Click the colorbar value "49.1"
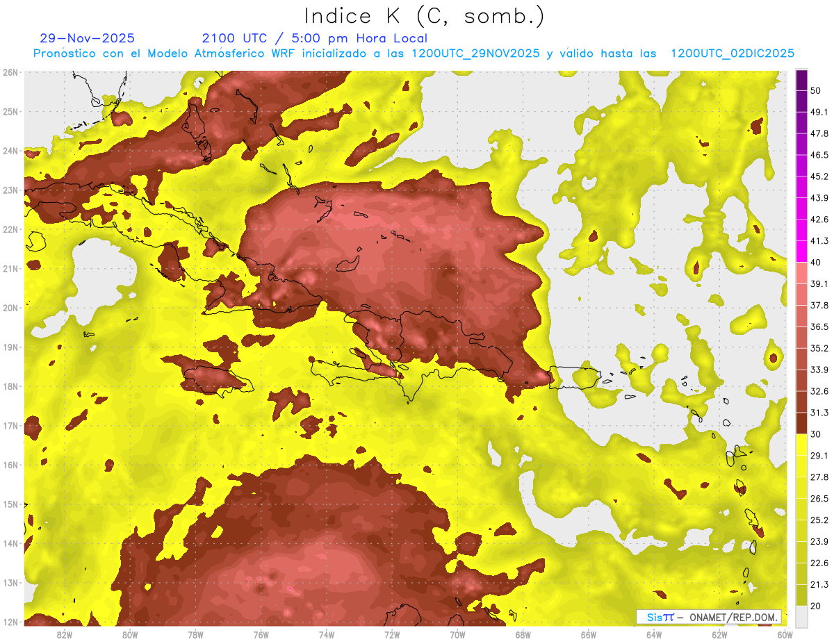This screenshot has width=834, height=644. [819, 112]
